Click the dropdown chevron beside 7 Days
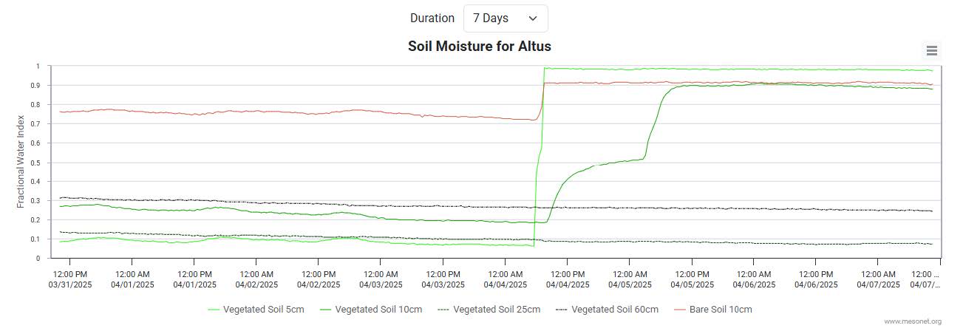Image resolution: width=980 pixels, height=334 pixels. coord(533,18)
